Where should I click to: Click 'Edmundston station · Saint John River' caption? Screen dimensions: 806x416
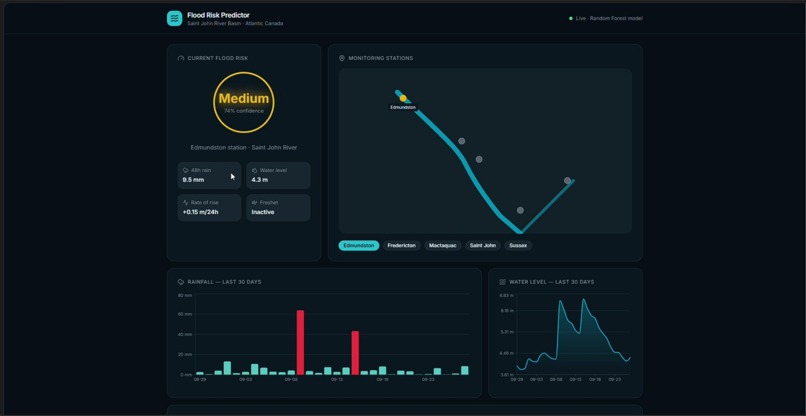click(x=244, y=148)
